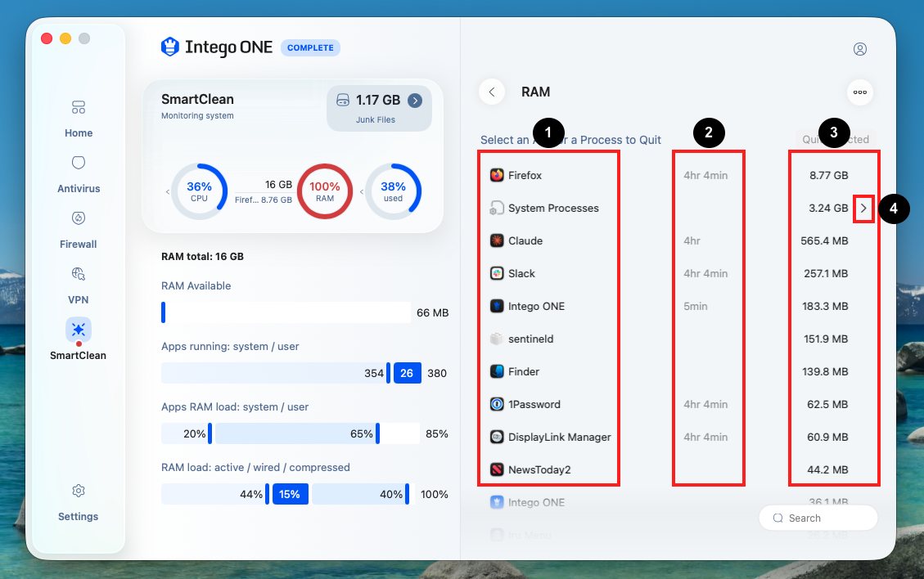Go back from the RAM panel
The image size is (924, 579).
click(492, 92)
